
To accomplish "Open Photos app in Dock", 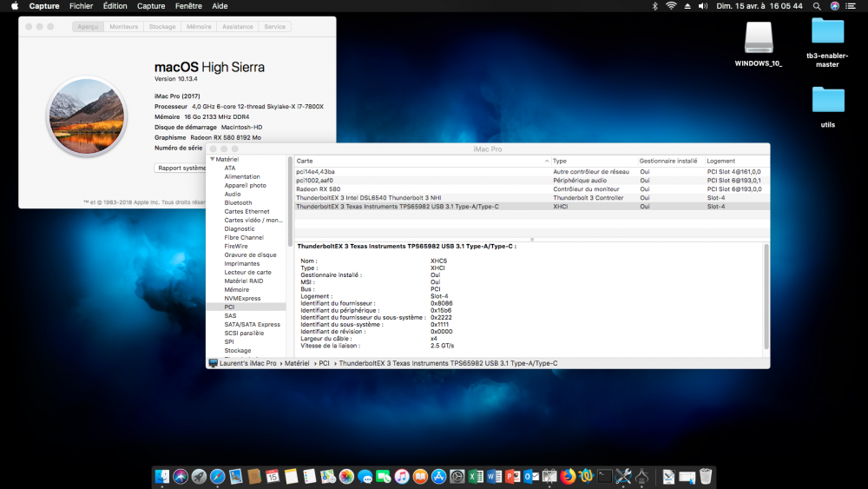I will [x=346, y=476].
